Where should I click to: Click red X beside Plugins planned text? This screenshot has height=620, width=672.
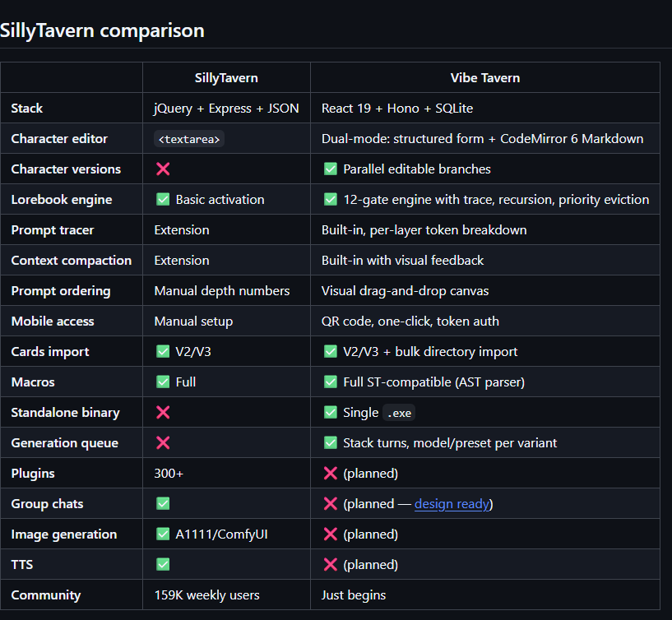(331, 473)
